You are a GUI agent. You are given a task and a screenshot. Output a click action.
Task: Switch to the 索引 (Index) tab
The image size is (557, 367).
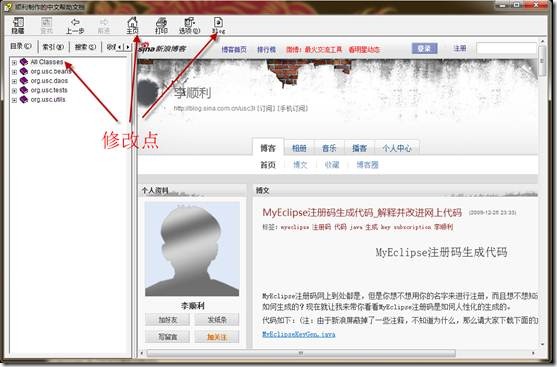click(x=53, y=47)
